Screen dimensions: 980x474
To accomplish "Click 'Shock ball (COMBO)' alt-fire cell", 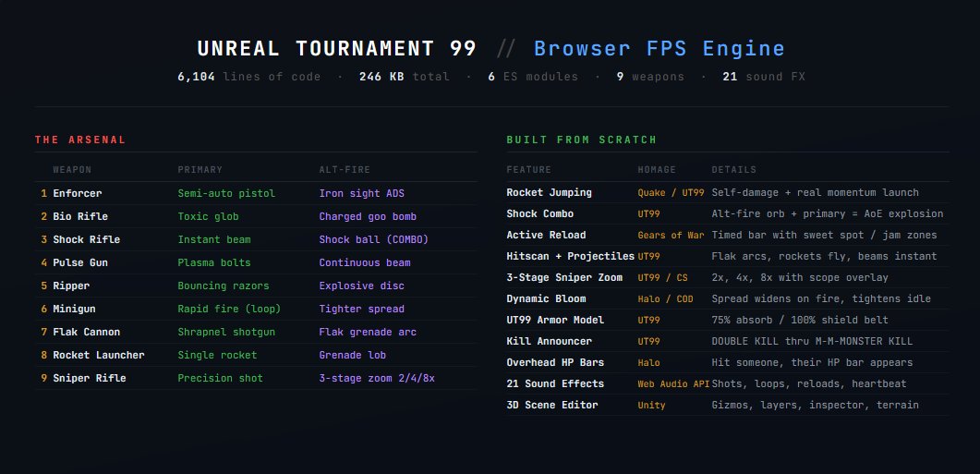I will pos(374,239).
